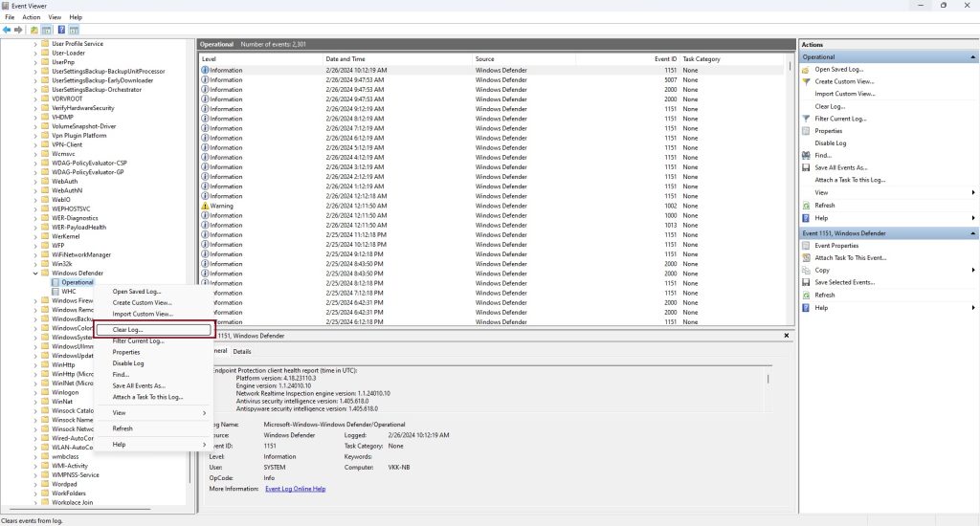Click Refresh under the Operational actions section

tap(824, 205)
